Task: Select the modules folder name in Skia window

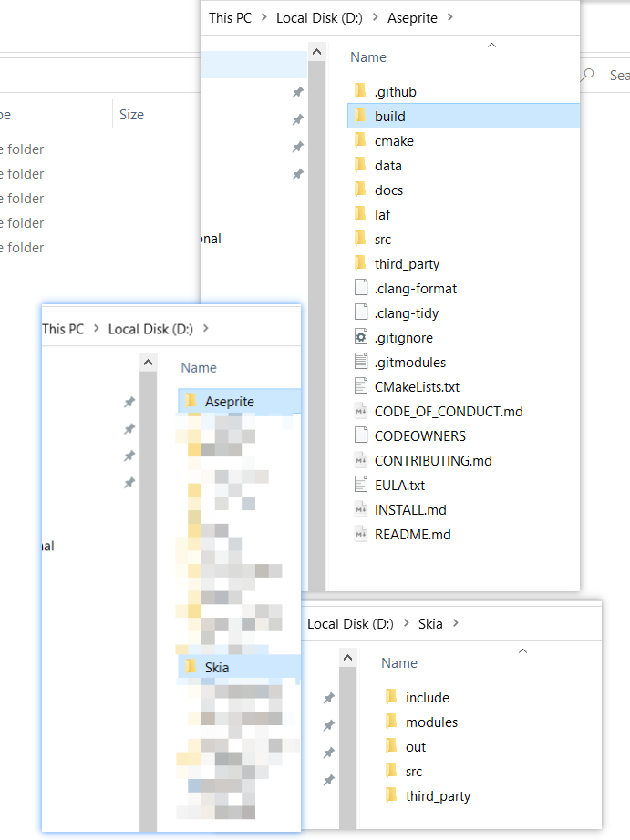Action: click(x=431, y=722)
